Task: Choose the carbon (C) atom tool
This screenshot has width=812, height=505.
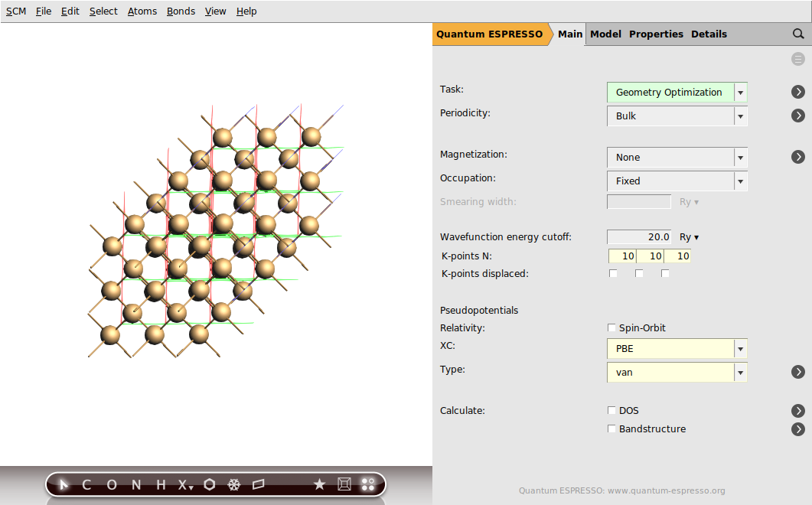Action: tap(86, 485)
